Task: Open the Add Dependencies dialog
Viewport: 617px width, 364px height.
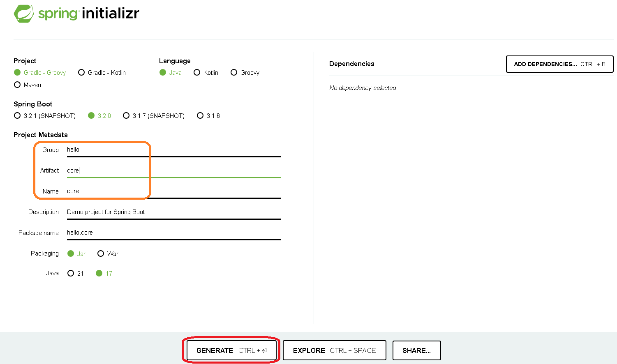Action: [560, 64]
